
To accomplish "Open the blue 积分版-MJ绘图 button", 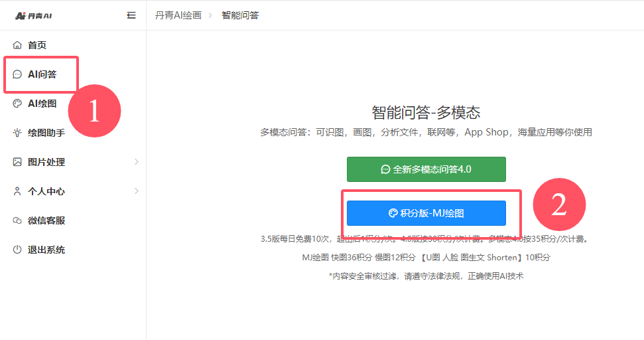I will 426,213.
